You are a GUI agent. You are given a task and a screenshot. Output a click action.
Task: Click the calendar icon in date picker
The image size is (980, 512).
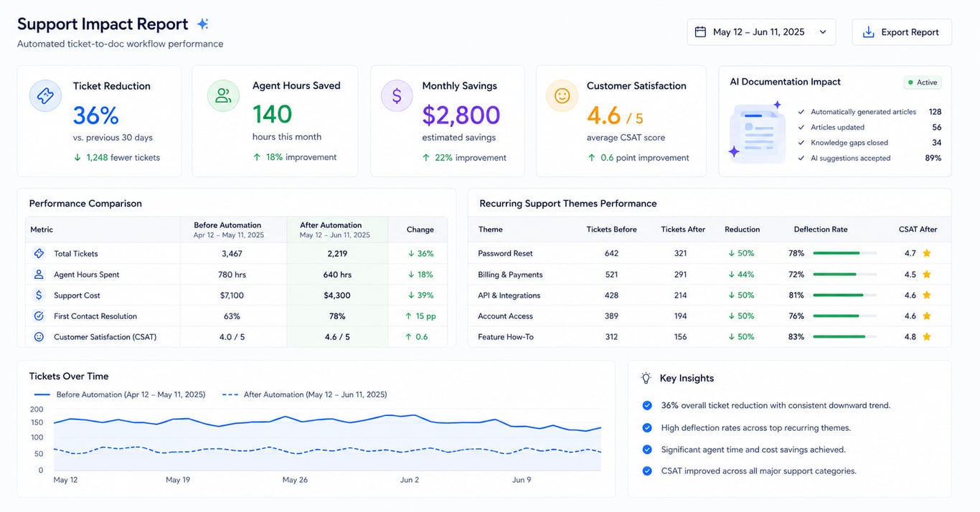point(701,32)
